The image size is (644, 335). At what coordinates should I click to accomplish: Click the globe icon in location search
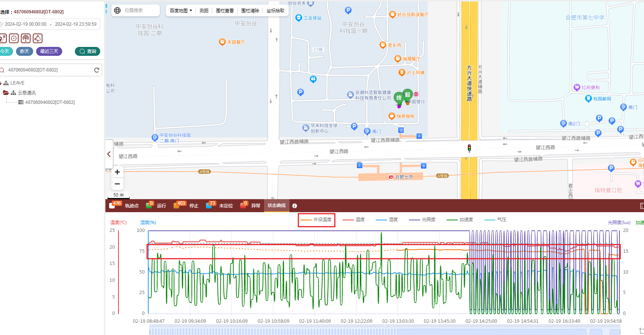pyautogui.click(x=117, y=10)
